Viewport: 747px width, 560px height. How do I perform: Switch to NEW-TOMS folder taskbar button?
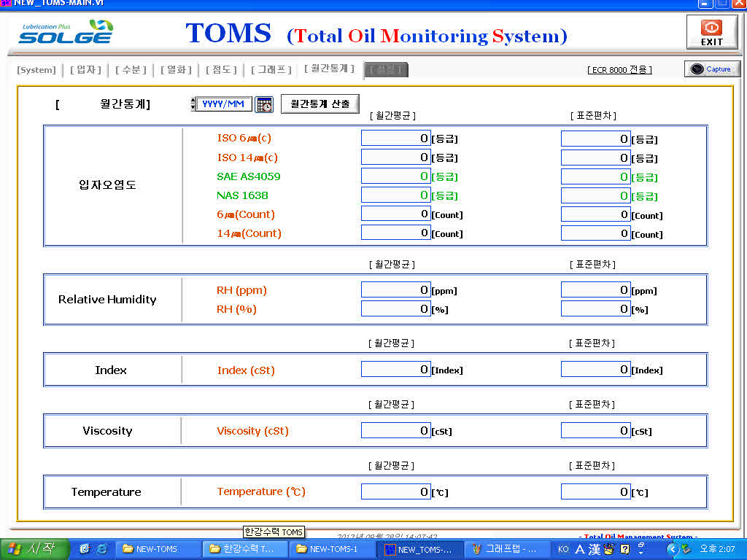(158, 549)
